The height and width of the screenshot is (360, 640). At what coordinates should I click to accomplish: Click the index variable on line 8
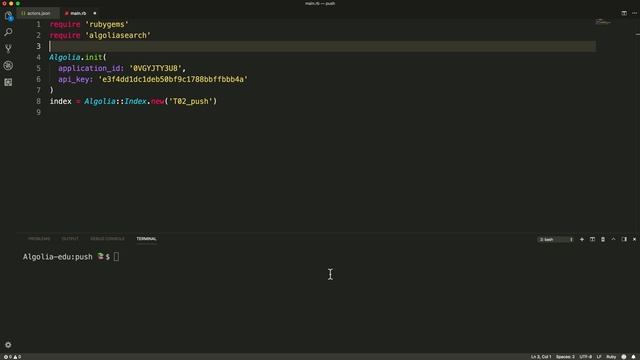point(60,101)
